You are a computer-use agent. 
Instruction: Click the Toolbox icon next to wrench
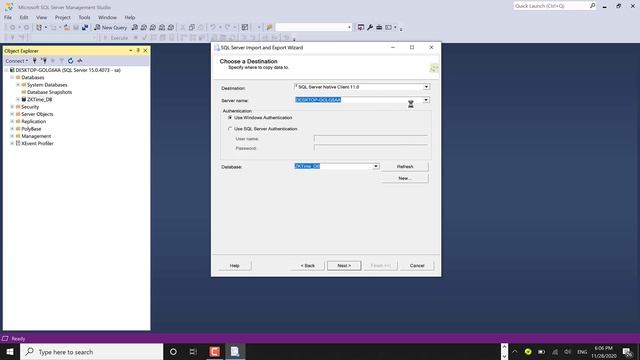pyautogui.click(x=379, y=27)
